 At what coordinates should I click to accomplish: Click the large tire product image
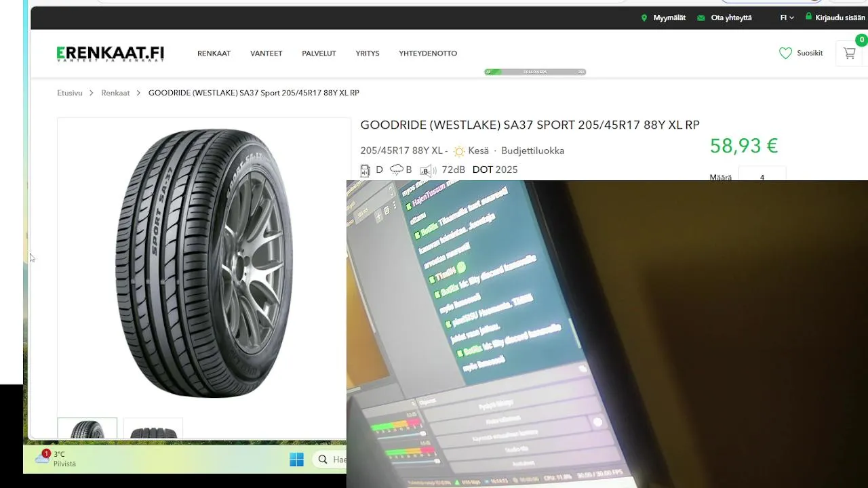(x=204, y=262)
